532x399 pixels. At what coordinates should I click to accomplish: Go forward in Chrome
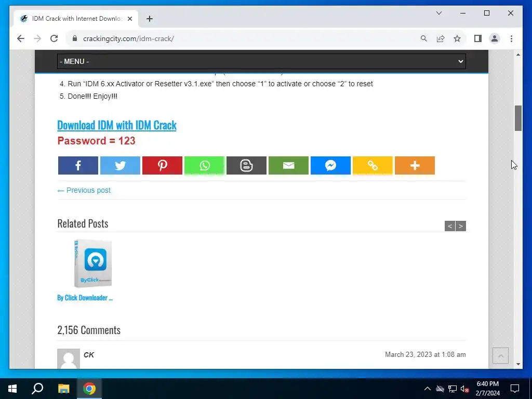click(37, 38)
